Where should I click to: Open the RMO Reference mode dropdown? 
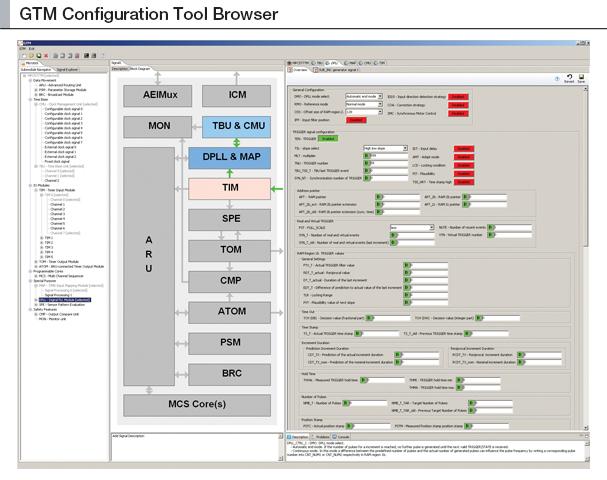click(x=361, y=104)
